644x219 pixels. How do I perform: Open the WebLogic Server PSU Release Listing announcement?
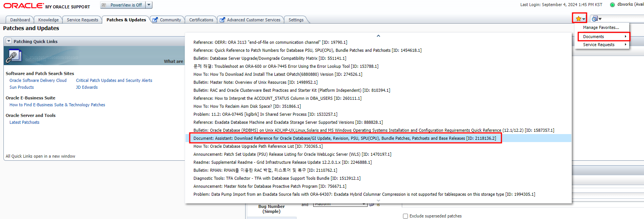pos(292,154)
